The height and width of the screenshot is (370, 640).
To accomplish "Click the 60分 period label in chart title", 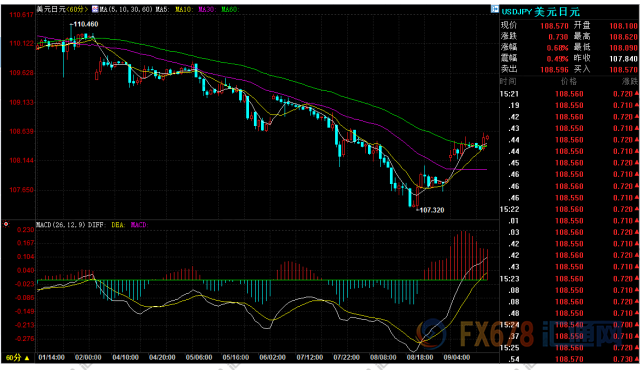I will pos(77,9).
